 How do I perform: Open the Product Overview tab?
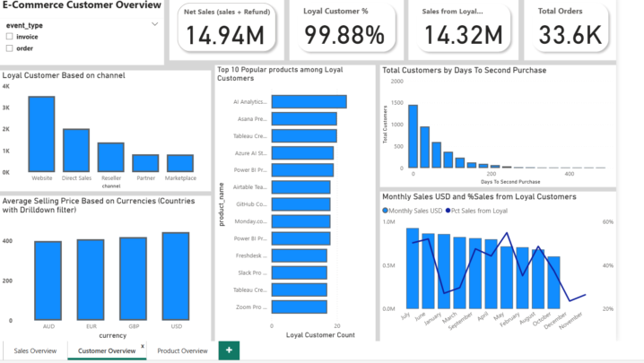(183, 350)
